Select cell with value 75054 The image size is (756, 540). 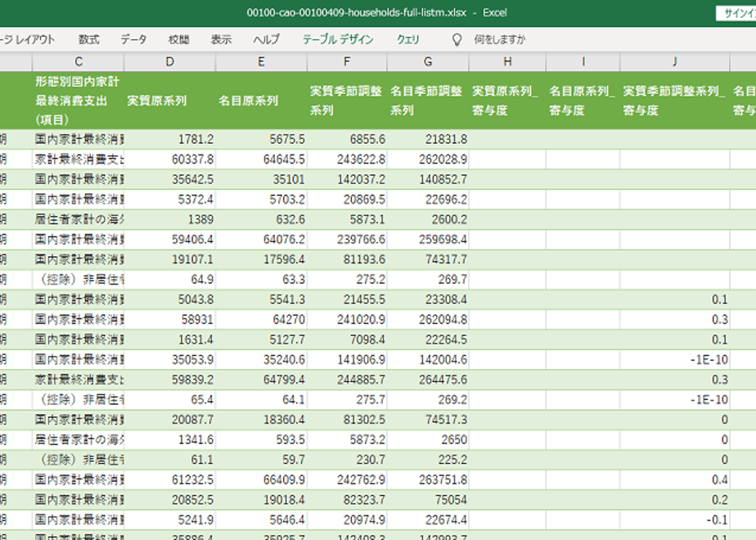tap(428, 499)
